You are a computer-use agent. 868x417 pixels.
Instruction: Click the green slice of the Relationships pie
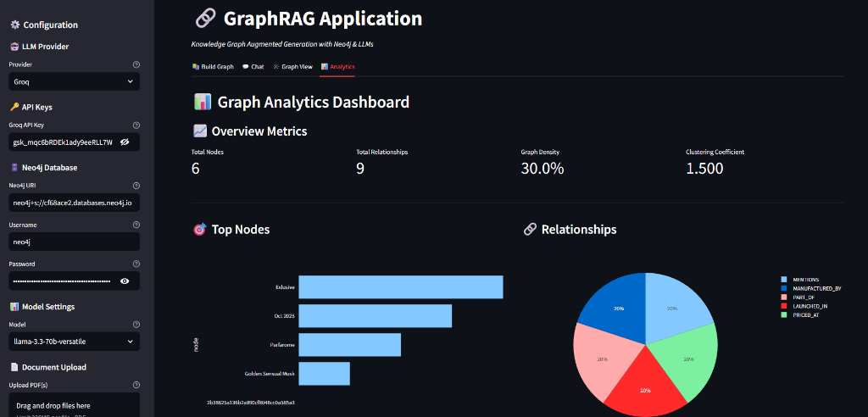click(690, 361)
